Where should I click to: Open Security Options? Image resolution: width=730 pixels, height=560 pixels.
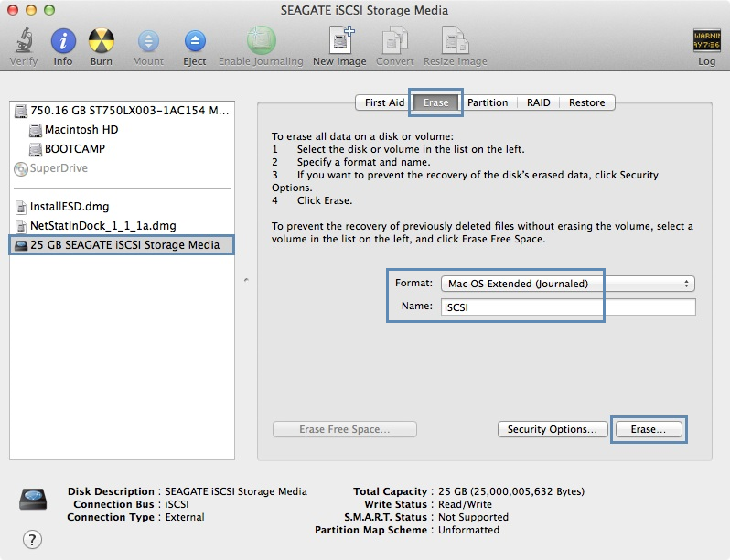(553, 429)
